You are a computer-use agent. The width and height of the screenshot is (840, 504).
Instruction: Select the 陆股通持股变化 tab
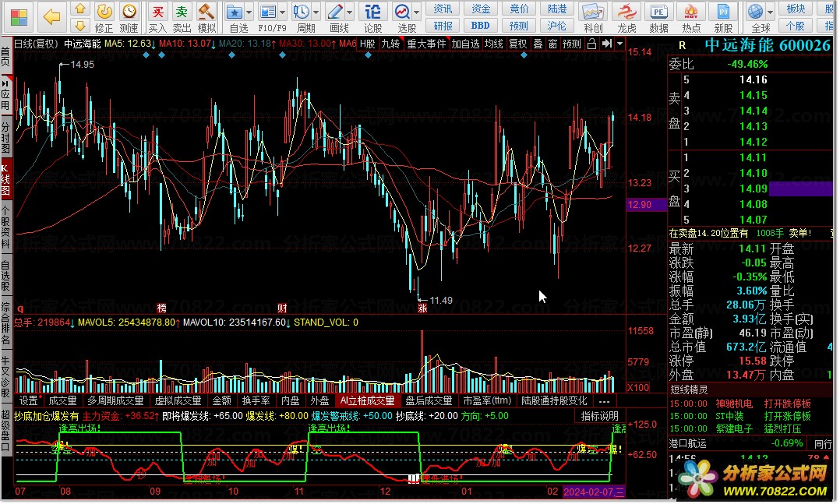pyautogui.click(x=554, y=401)
